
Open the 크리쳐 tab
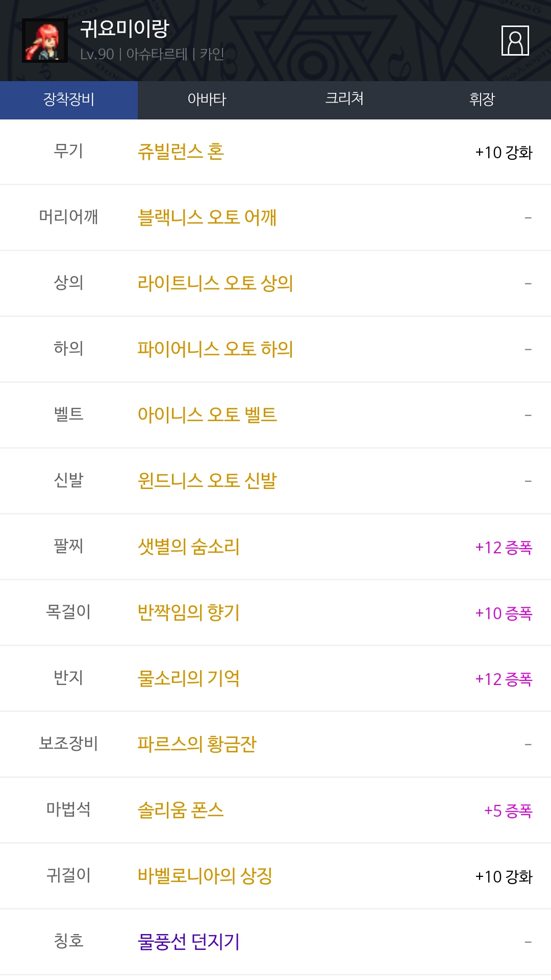(344, 100)
